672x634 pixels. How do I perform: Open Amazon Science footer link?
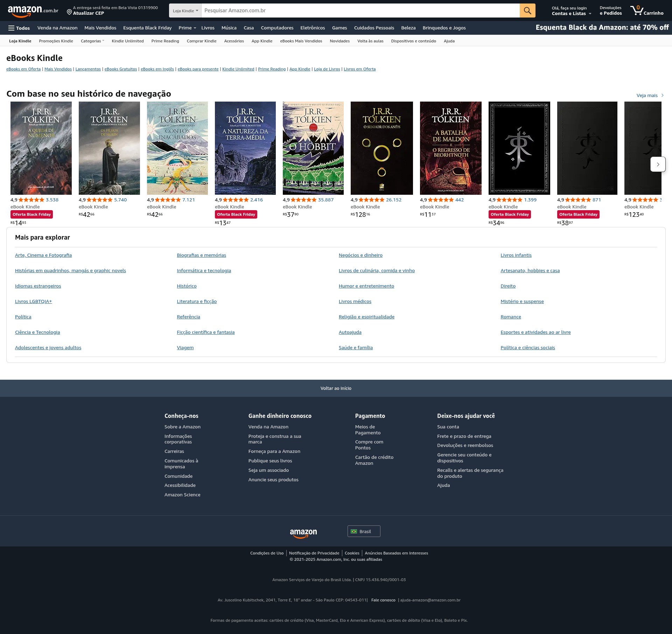click(182, 495)
